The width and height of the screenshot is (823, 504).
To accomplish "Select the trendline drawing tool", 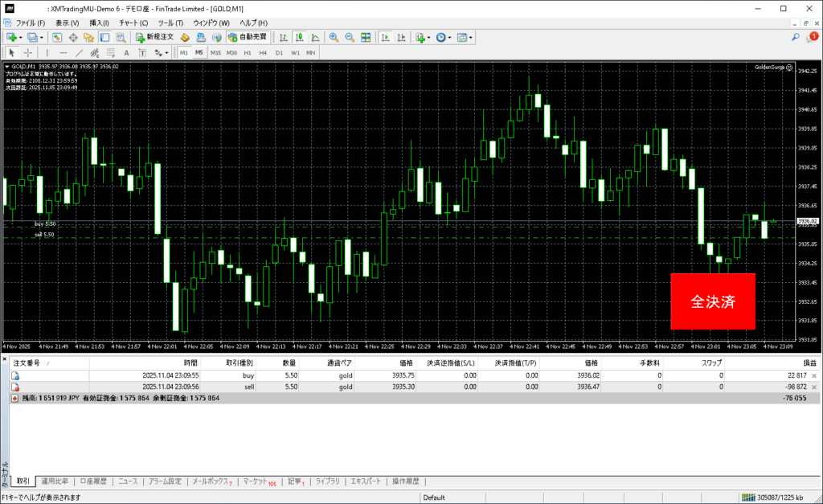I will click(x=80, y=52).
